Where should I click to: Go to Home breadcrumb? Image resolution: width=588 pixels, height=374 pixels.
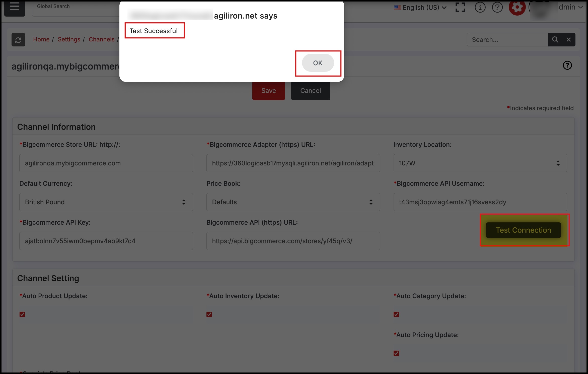[41, 39]
